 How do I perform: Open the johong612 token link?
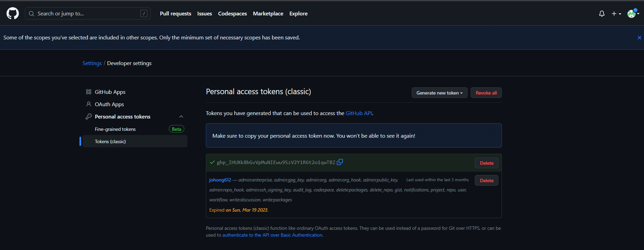click(x=220, y=180)
